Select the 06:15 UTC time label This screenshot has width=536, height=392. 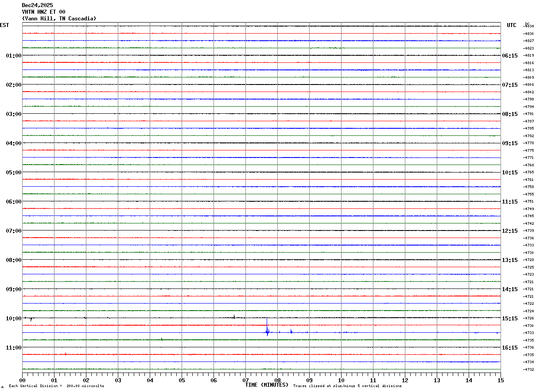point(510,56)
